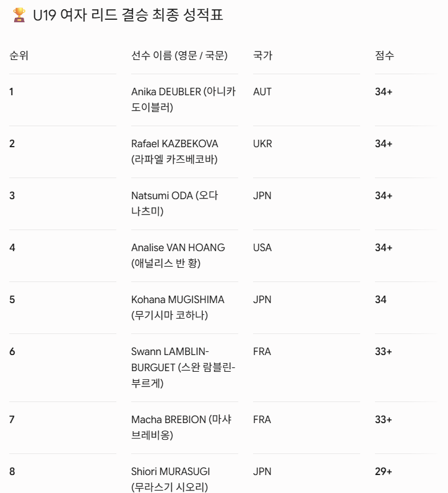
Task: Select the 선수 이름 (영문 / 국문) column header
Action: coord(179,55)
